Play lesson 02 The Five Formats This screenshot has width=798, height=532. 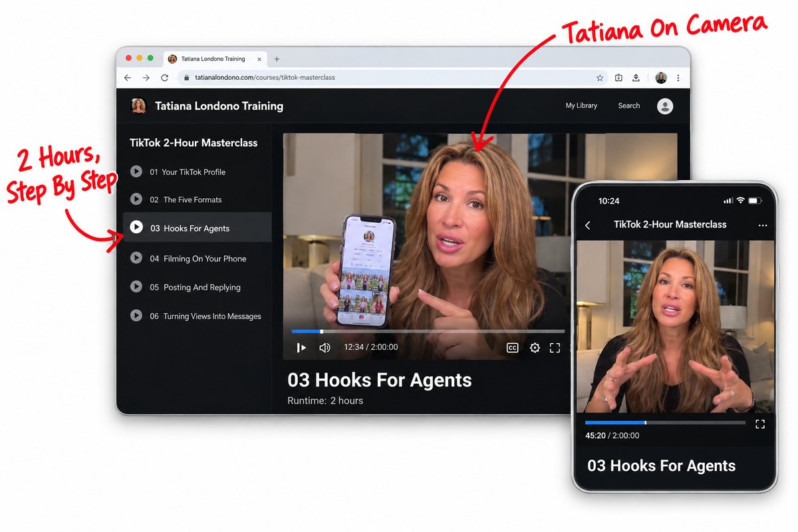198,199
